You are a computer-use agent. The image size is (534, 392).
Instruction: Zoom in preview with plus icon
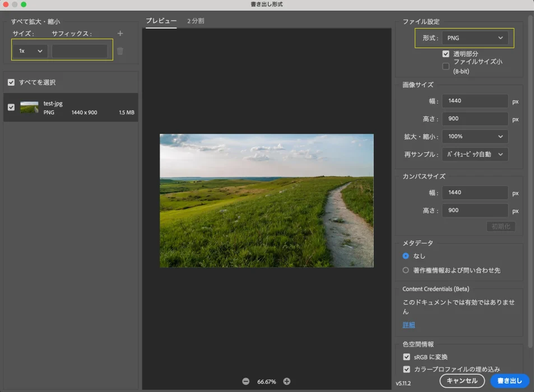[287, 381]
